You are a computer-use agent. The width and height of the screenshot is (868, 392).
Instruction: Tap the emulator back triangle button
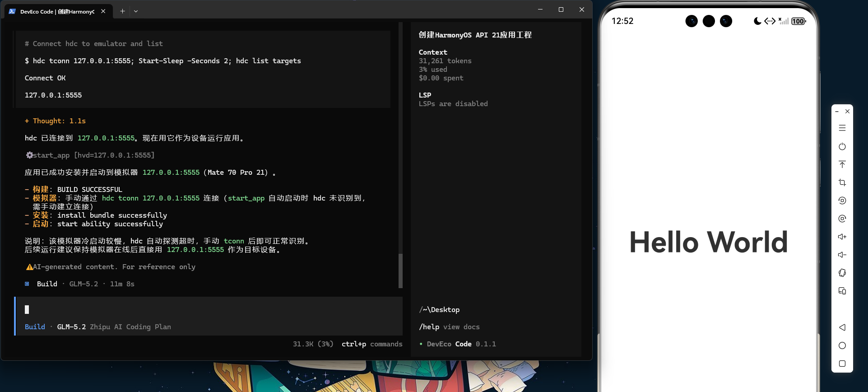pos(842,327)
